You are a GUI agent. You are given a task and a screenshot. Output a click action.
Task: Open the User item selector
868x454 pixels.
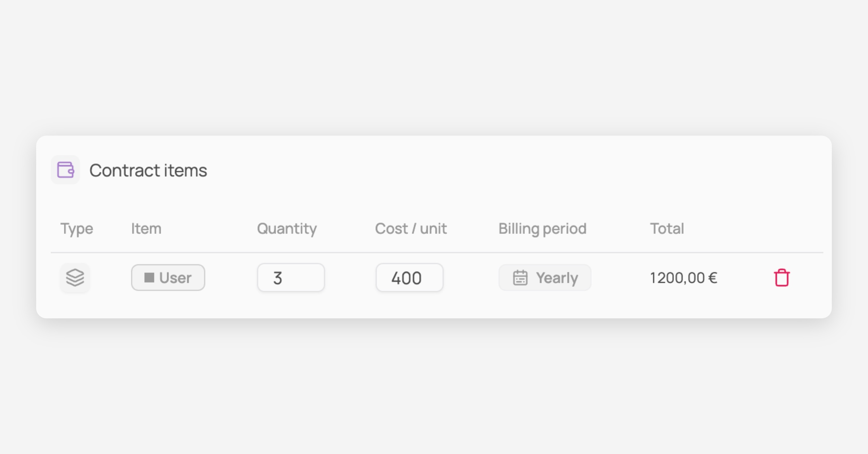point(168,278)
